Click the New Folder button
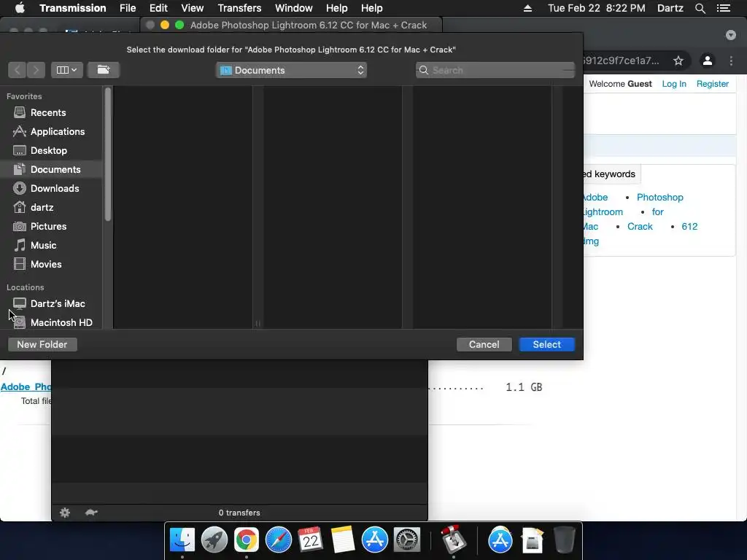Image resolution: width=747 pixels, height=560 pixels. coord(42,344)
